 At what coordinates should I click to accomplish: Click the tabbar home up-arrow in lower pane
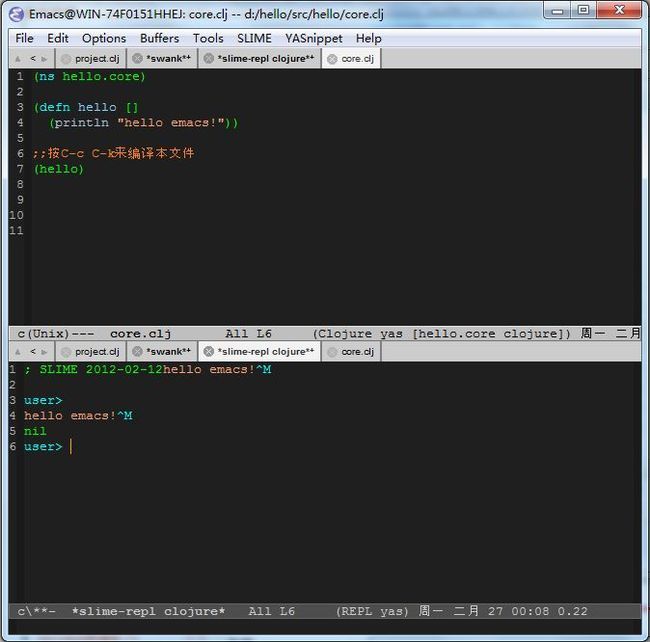coord(18,352)
